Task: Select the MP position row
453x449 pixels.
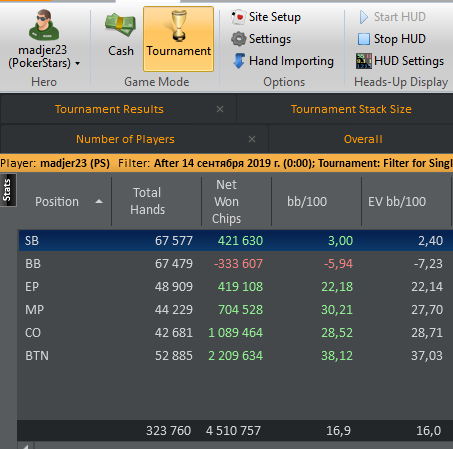Action: point(236,310)
